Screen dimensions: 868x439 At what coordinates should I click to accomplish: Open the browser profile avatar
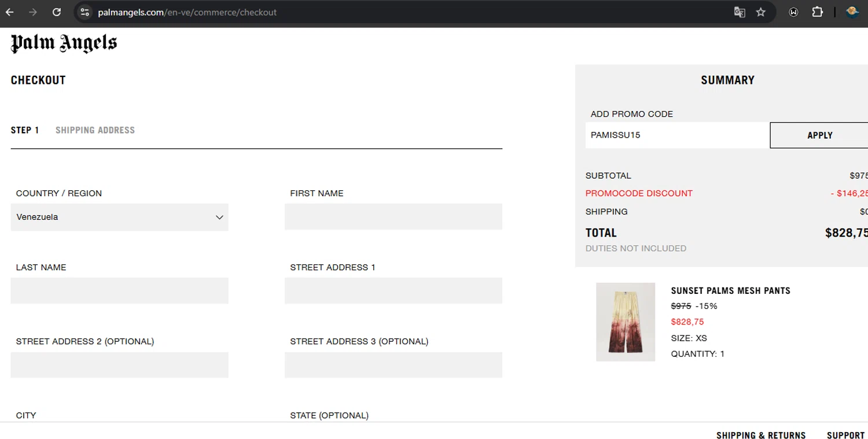(x=852, y=12)
